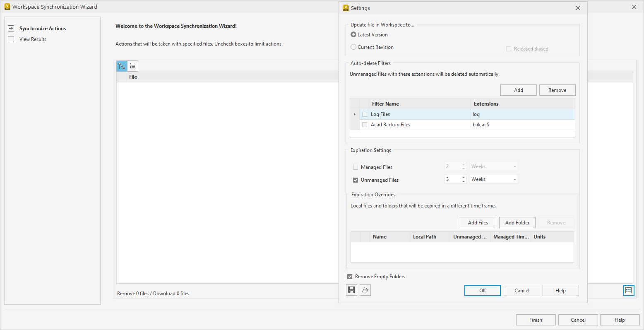Check the Acad Backup Files filter checkbox
Screen dimensions: 644x330
364,124
